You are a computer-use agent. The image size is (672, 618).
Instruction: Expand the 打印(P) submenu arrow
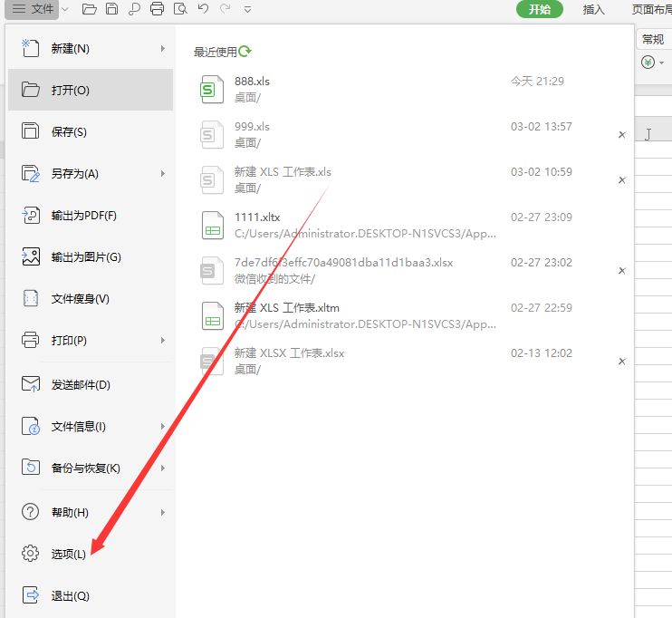(x=163, y=340)
